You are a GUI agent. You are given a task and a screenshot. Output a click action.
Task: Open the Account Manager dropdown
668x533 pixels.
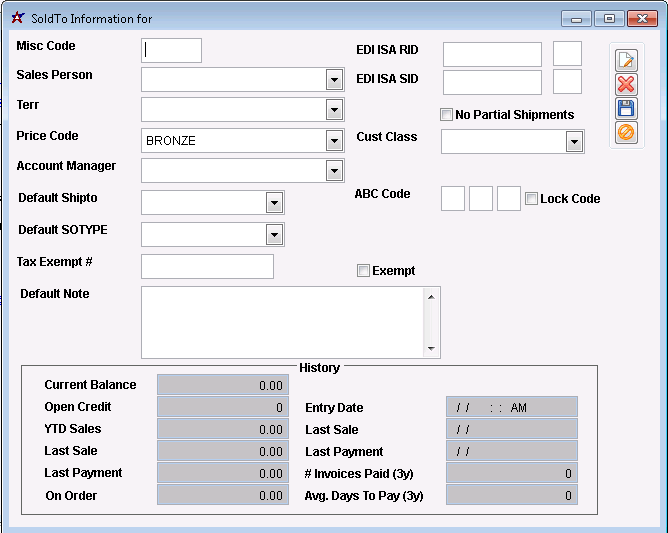point(334,171)
